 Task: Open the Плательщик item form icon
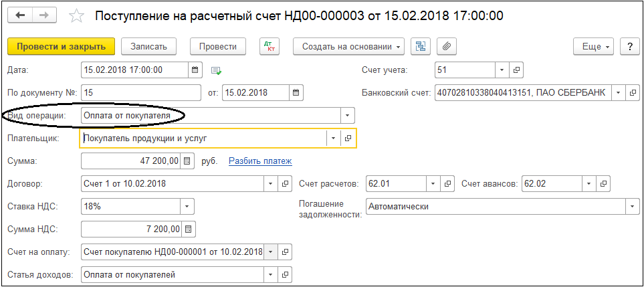tap(348, 138)
